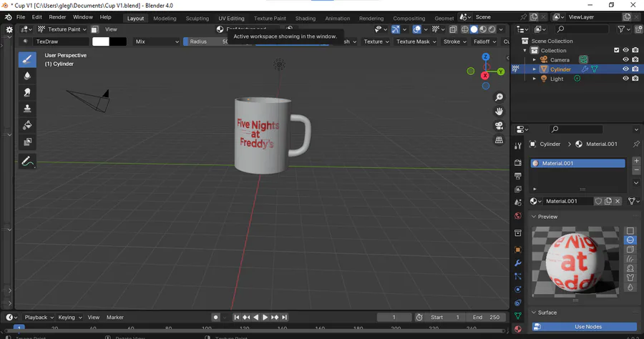
Task: Add a material slot plus button
Action: tap(636, 161)
